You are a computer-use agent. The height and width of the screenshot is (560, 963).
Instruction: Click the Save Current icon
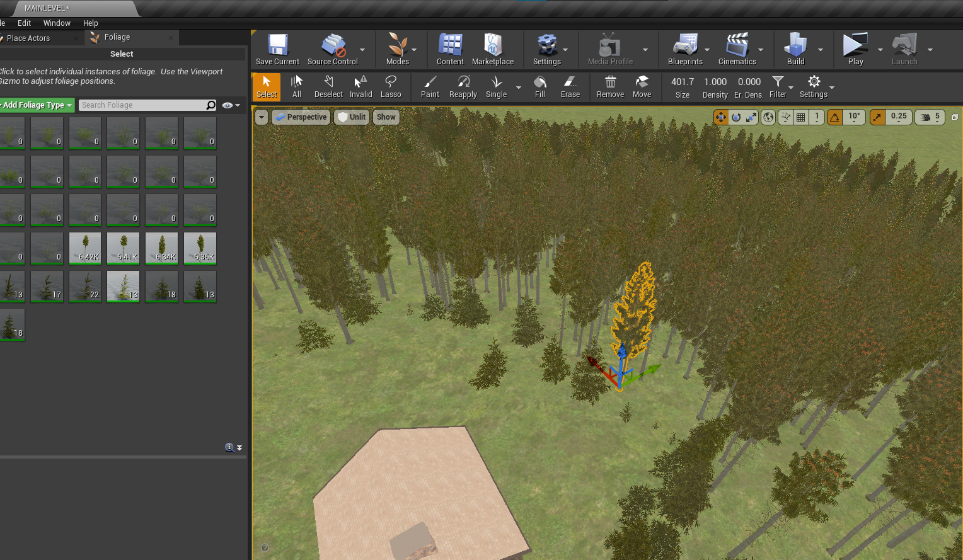pyautogui.click(x=277, y=45)
